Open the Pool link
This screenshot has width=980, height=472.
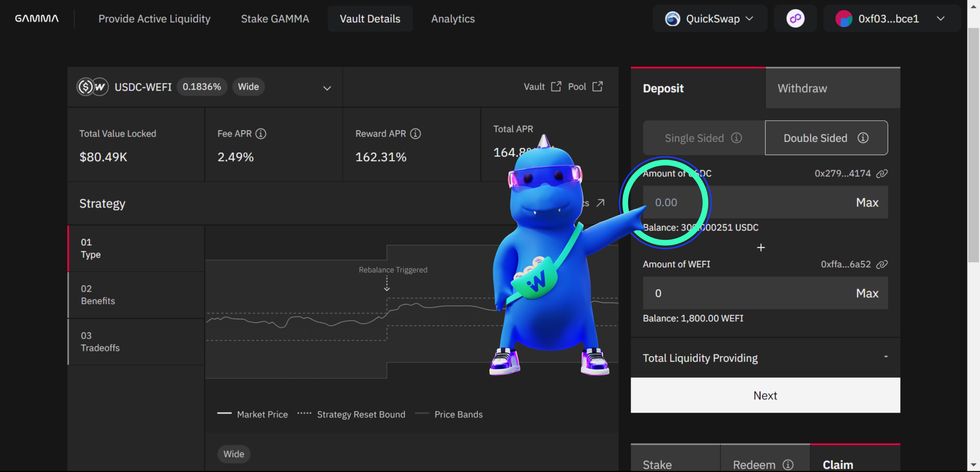click(x=577, y=87)
